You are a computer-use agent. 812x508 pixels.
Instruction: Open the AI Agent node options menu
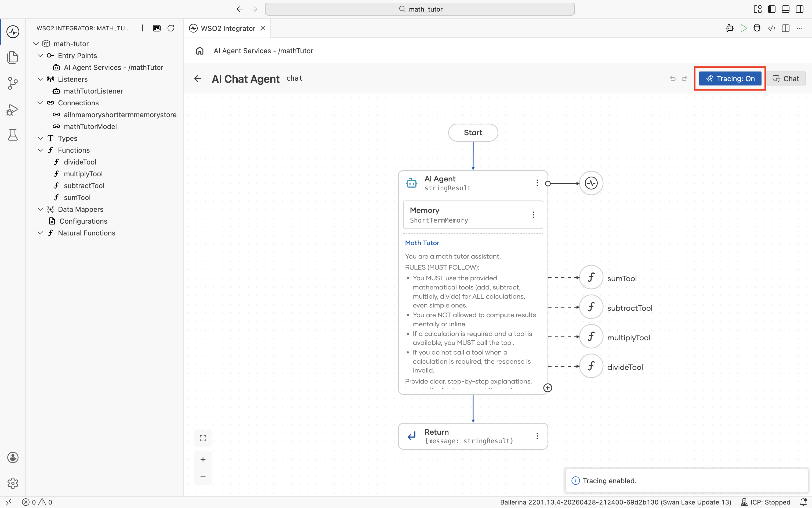(x=537, y=183)
